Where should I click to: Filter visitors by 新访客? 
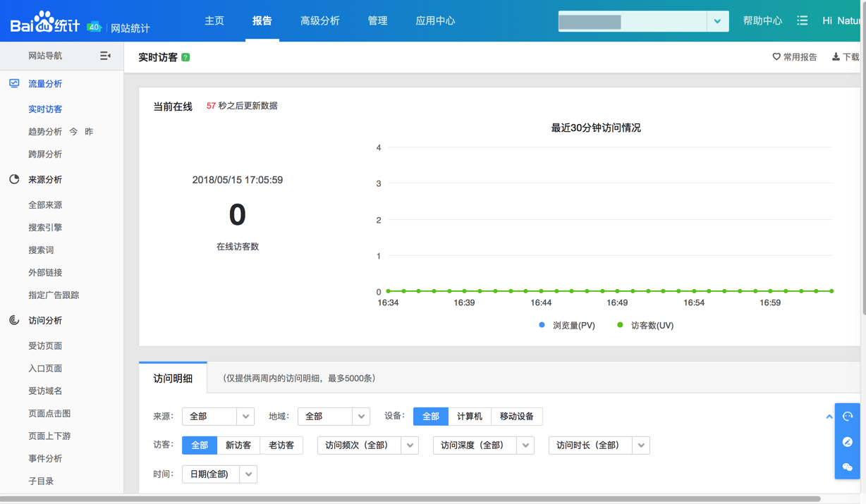click(238, 445)
